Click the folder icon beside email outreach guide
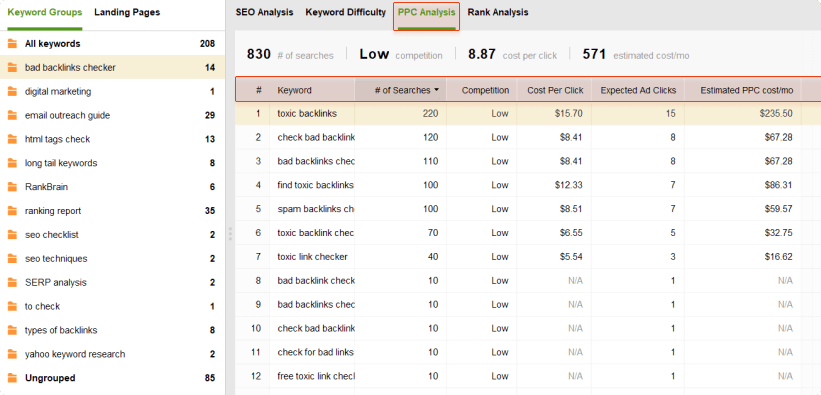This screenshot has width=821, height=395. pyautogui.click(x=13, y=115)
